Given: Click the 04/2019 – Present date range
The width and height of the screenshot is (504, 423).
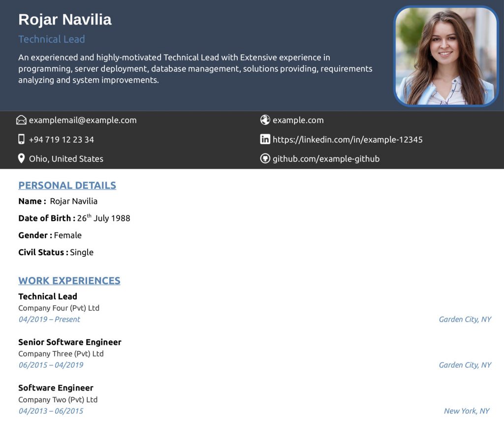Looking at the screenshot, I should pos(49,319).
